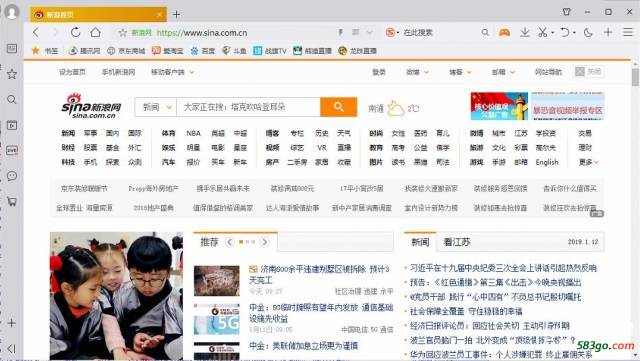The width and height of the screenshot is (640, 361).
Task: Click the NBA link in the navigation
Action: click(193, 133)
